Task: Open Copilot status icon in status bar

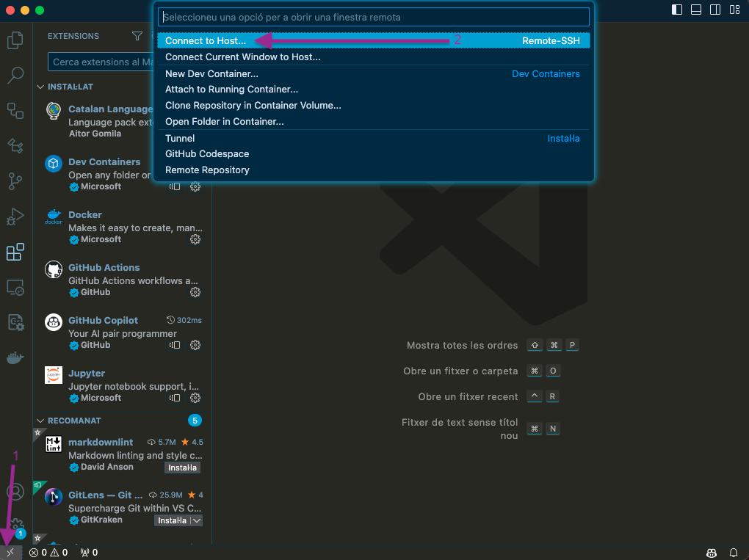Action: click(x=712, y=553)
